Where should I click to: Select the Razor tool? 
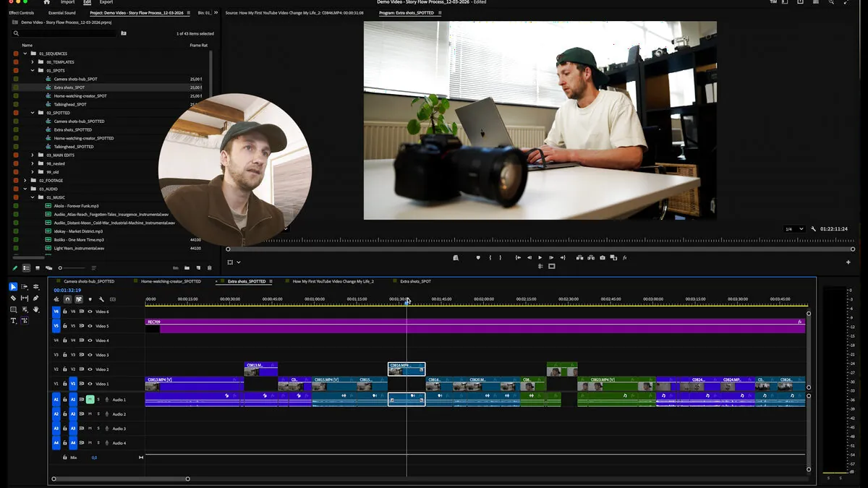[x=13, y=298]
